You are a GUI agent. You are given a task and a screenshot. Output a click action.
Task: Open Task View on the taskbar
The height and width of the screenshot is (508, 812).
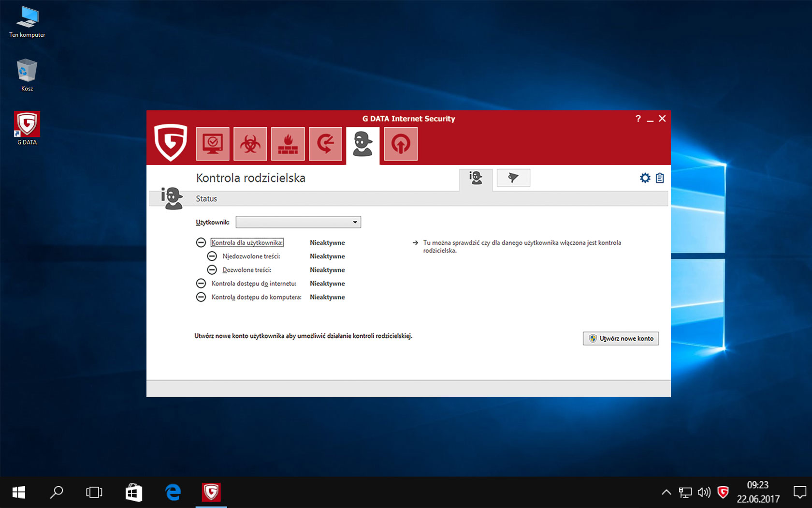point(94,493)
